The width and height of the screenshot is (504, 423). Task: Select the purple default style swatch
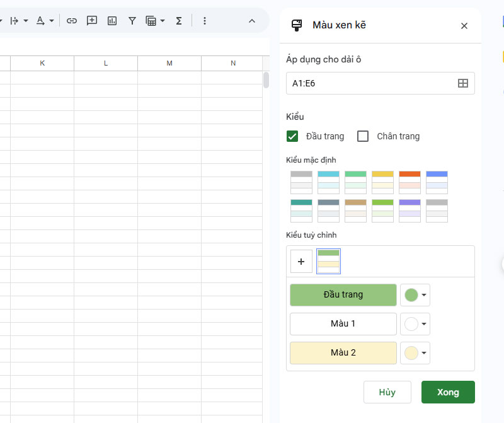(409, 211)
